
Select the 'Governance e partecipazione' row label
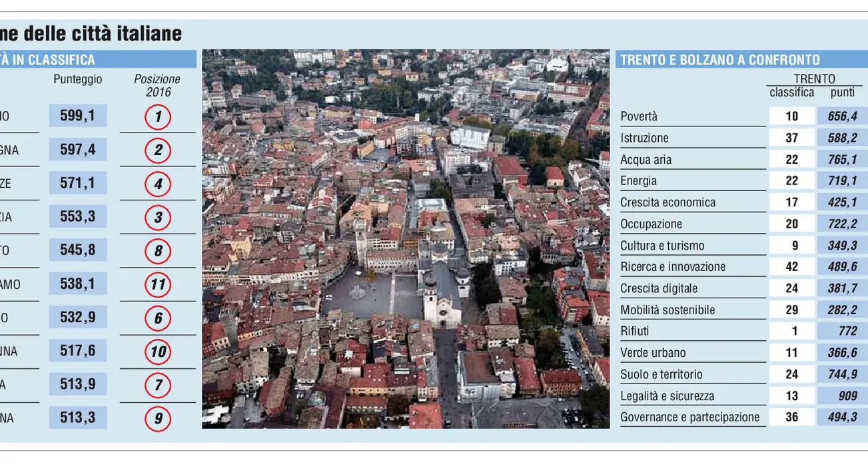coord(690,417)
